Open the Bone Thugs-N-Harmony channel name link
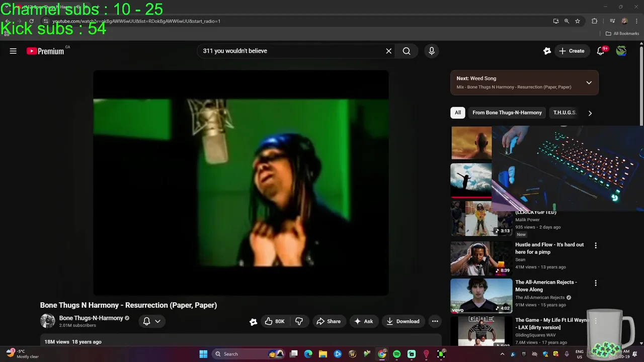Screen dimensions: 644x362 [91, 318]
